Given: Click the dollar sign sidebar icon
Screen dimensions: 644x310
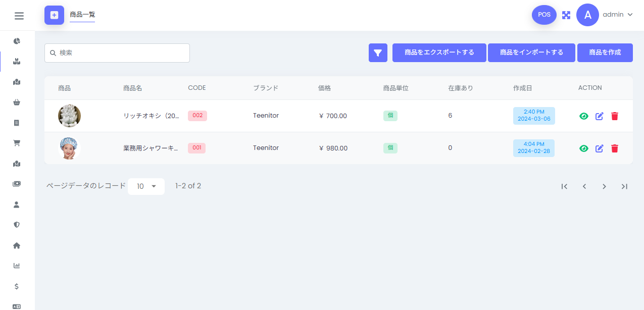Looking at the screenshot, I should tap(17, 286).
